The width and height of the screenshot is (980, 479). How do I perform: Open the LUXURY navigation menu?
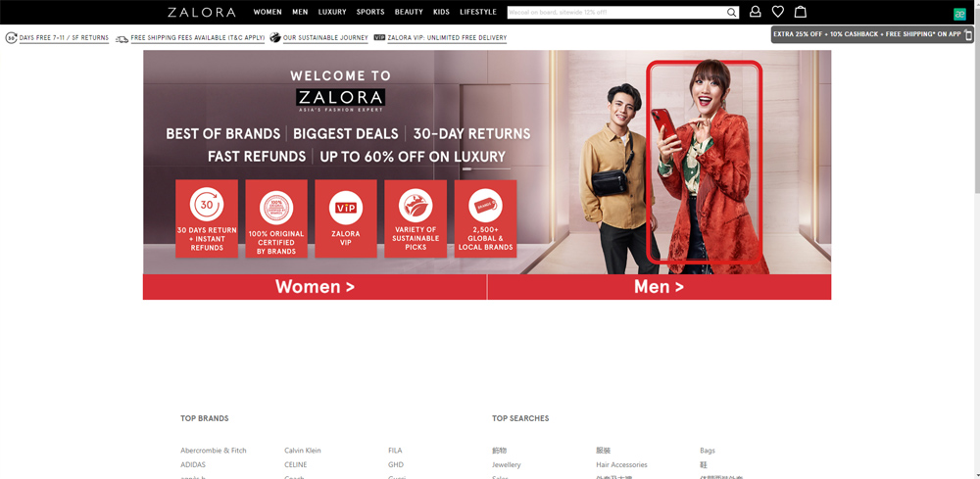332,13
